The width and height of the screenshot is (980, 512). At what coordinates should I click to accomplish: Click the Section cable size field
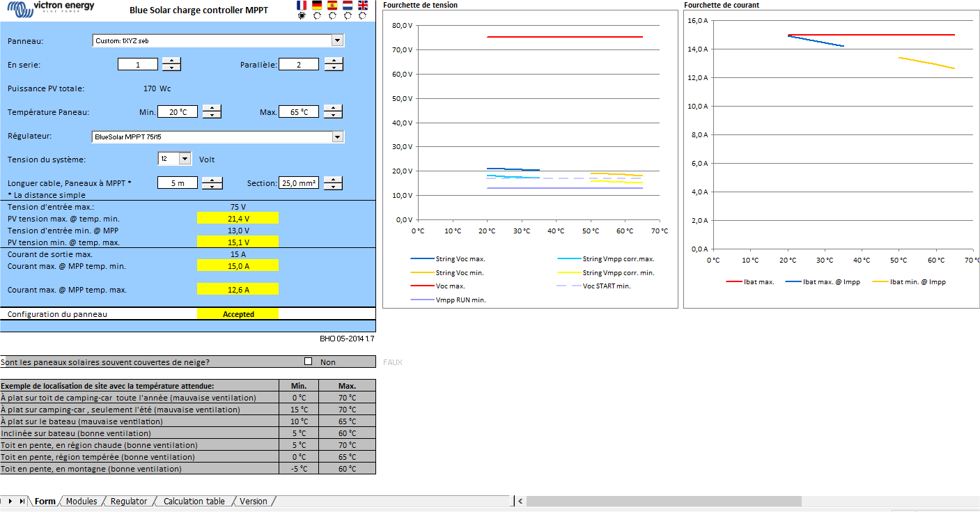[298, 183]
